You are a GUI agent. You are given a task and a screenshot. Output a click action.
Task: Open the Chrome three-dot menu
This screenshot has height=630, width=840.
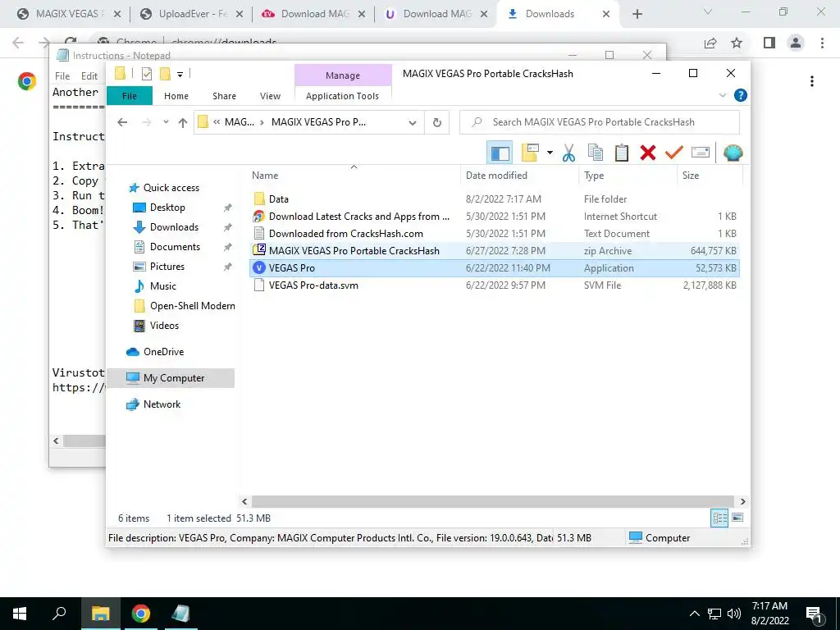(x=822, y=43)
